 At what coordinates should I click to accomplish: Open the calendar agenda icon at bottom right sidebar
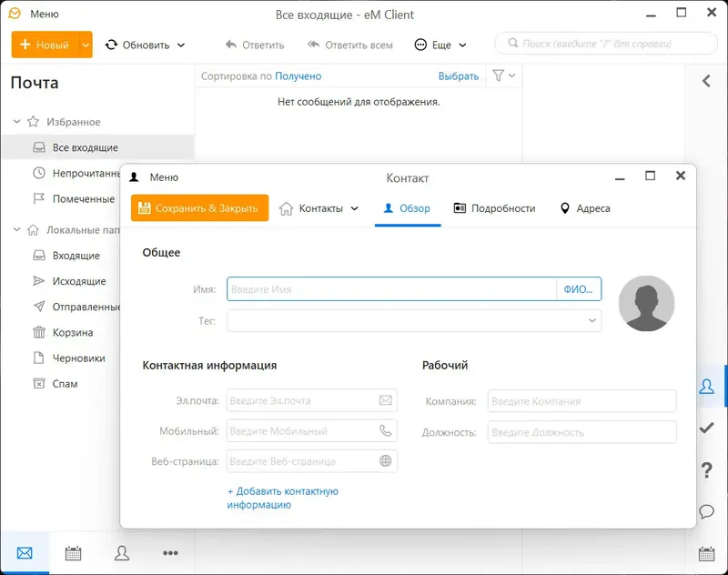(x=707, y=552)
